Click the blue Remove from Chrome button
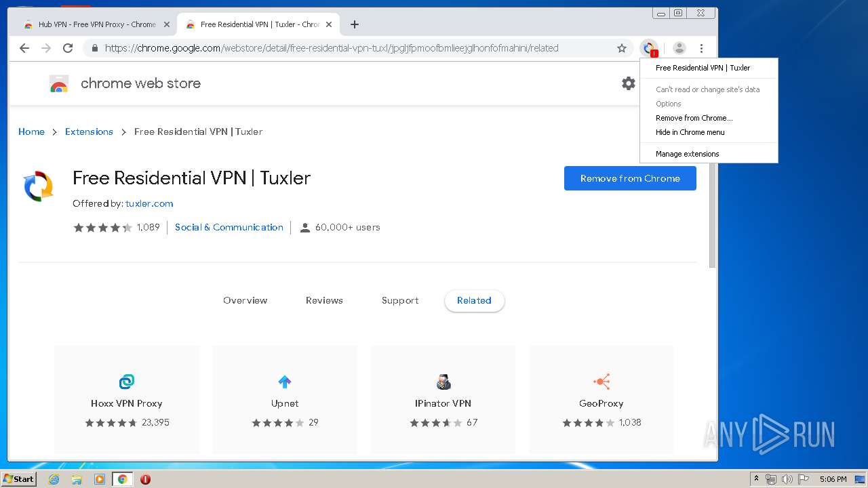The height and width of the screenshot is (488, 868). (630, 178)
